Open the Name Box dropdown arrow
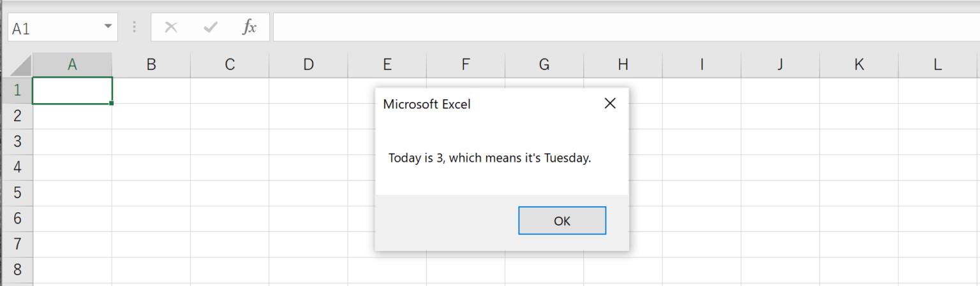 107,27
